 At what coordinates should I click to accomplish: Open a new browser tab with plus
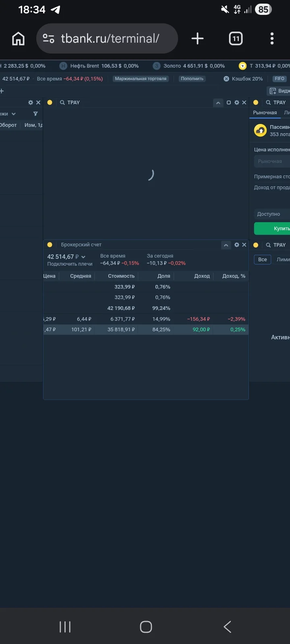[x=197, y=39]
